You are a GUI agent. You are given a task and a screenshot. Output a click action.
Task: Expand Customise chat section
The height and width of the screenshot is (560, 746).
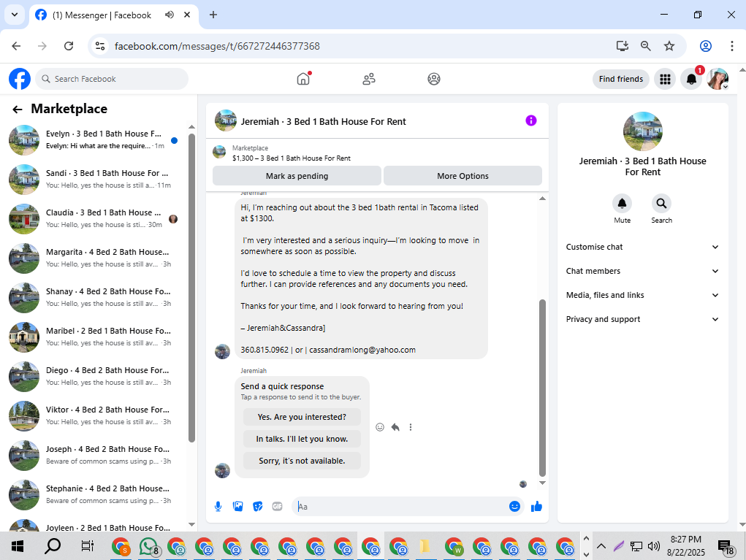(642, 247)
